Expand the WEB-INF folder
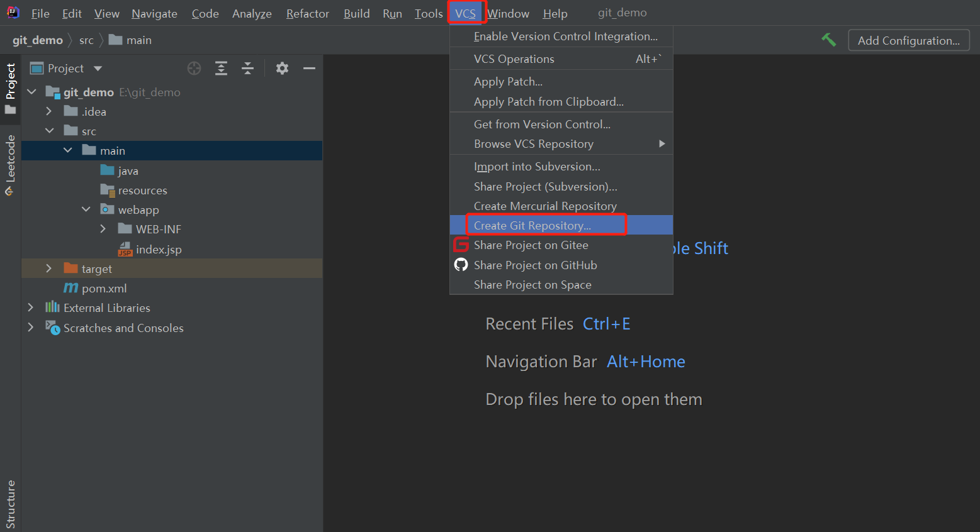Viewport: 980px width, 532px height. 103,229
